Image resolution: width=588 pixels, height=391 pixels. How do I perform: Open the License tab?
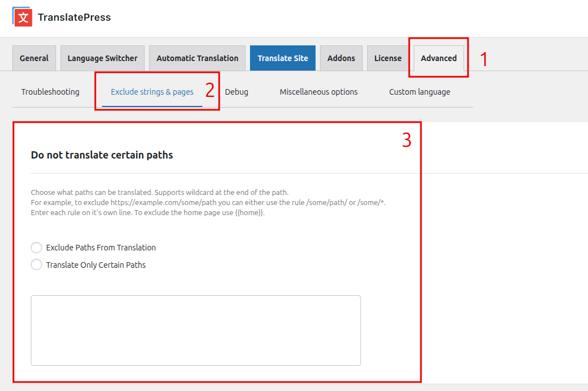pyautogui.click(x=388, y=58)
